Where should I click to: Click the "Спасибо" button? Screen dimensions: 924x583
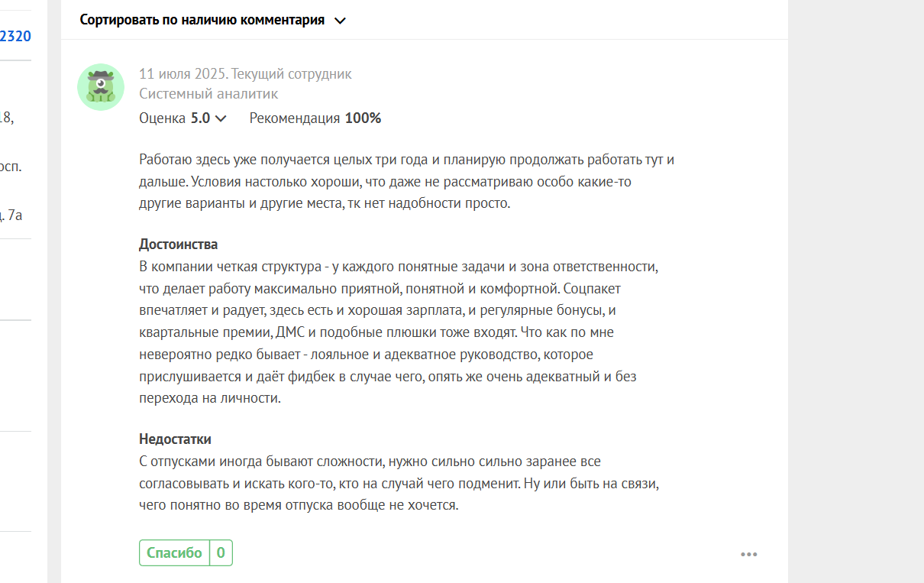tap(174, 553)
